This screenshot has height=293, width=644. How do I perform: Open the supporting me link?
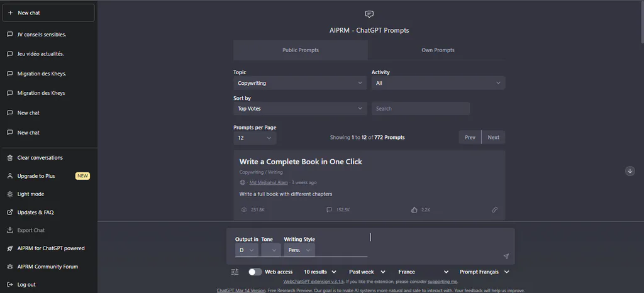pyautogui.click(x=442, y=282)
